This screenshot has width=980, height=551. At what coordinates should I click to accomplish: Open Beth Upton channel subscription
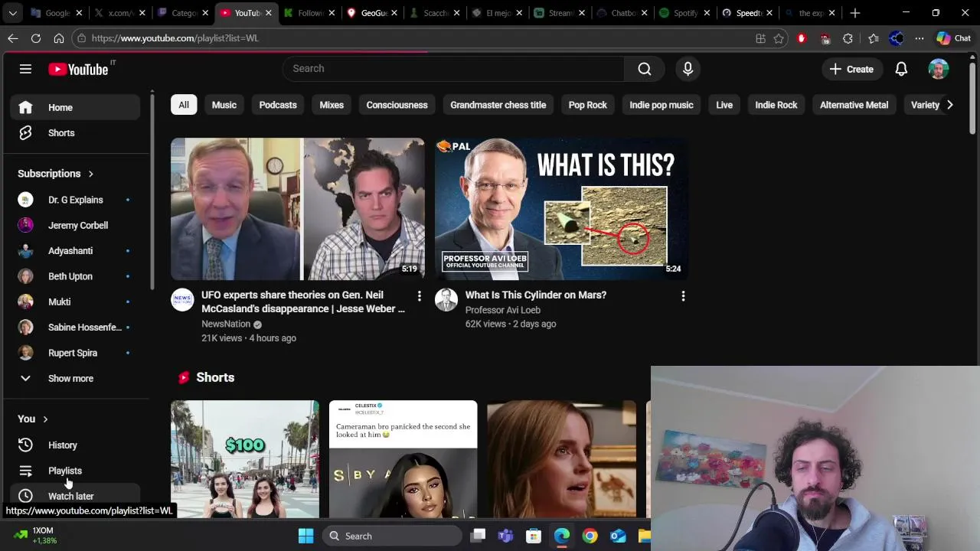(x=75, y=276)
